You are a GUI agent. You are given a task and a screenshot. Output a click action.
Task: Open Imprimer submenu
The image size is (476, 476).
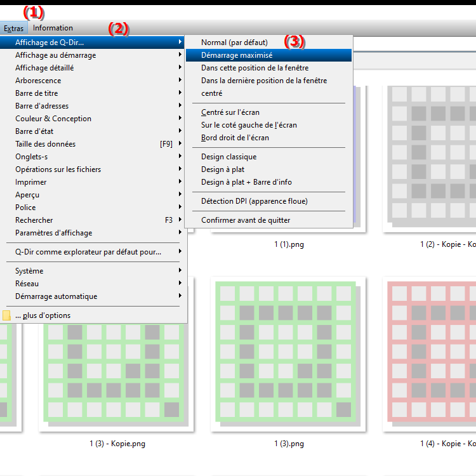click(x=92, y=182)
